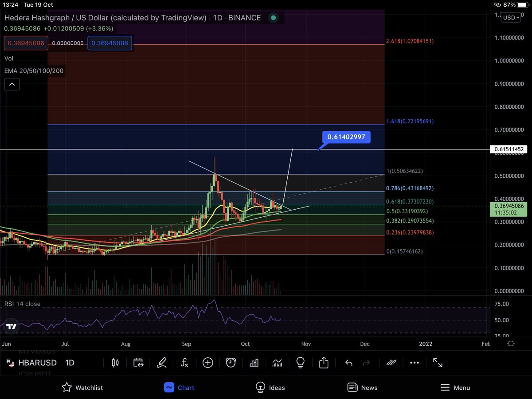
Task: Select the Vol indicator label
Action: point(9,58)
